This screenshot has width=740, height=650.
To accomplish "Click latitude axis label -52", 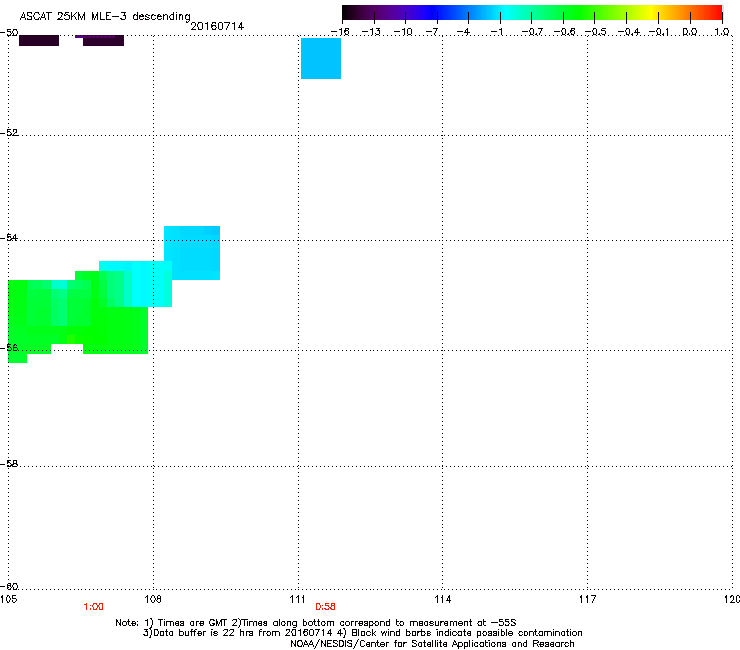I will (x=9, y=133).
